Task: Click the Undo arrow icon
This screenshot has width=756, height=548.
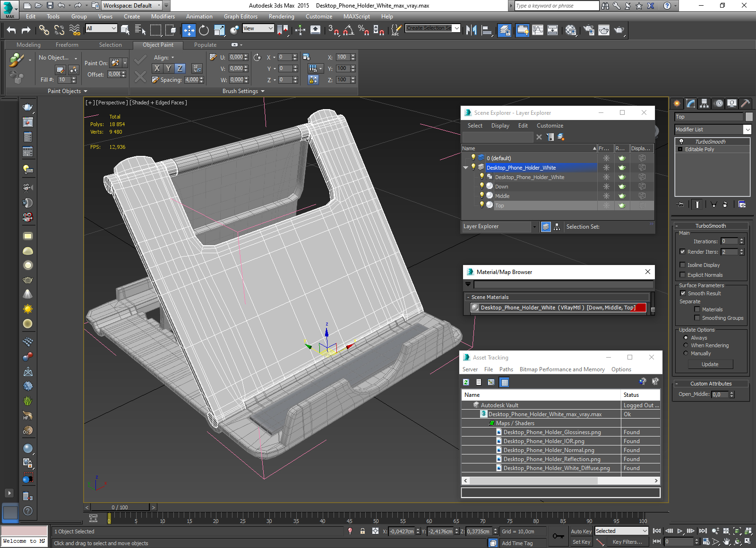Action: [11, 30]
